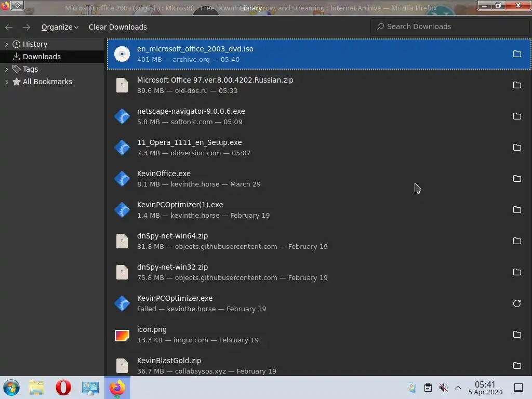The height and width of the screenshot is (399, 532).
Task: Go back with the left arrow button
Action: [x=9, y=27]
